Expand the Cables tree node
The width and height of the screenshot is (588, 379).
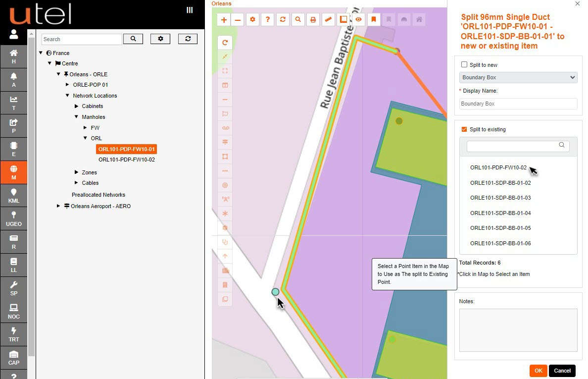click(77, 183)
